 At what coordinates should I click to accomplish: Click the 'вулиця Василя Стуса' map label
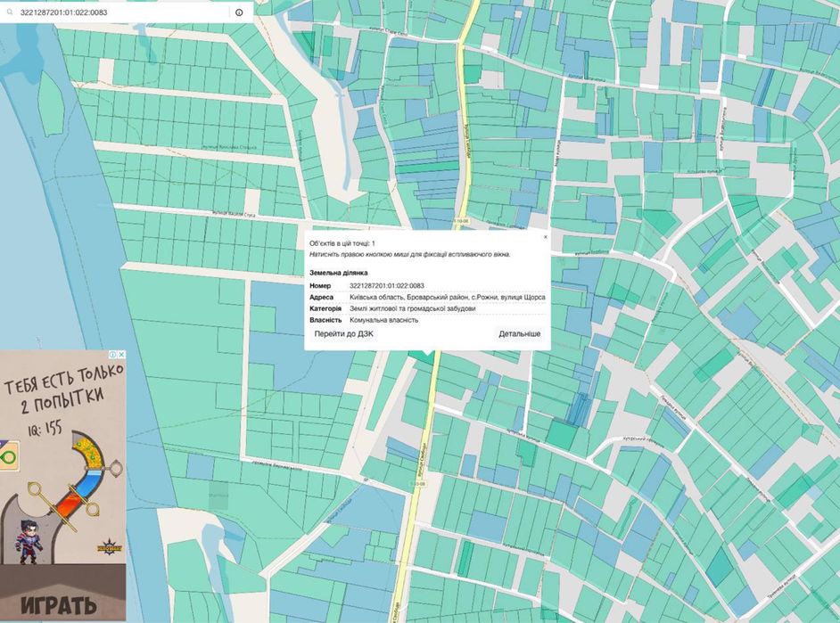click(x=234, y=214)
